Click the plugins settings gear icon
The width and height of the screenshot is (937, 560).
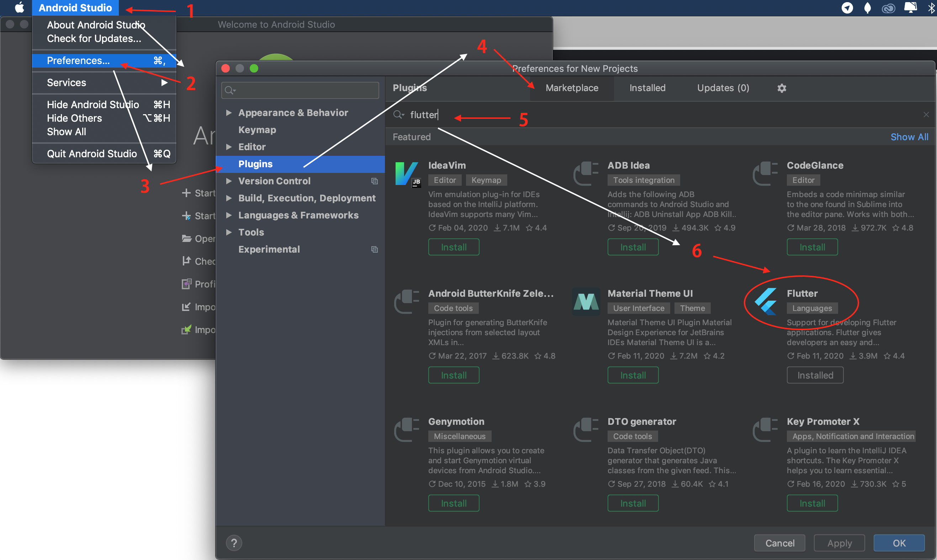click(782, 88)
